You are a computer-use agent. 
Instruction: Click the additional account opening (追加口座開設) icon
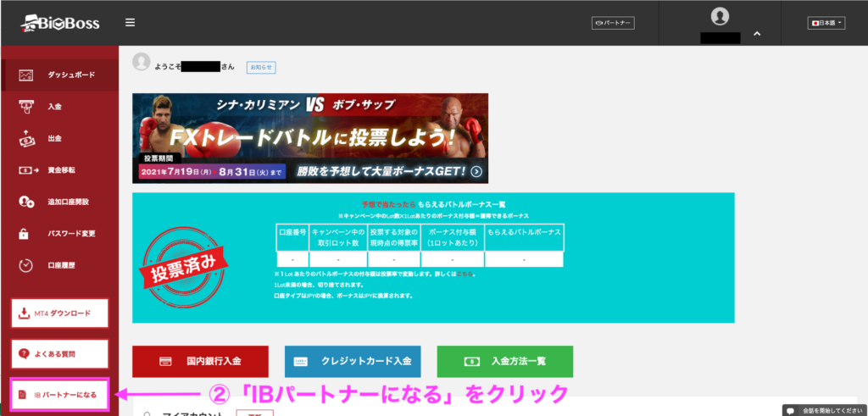(x=26, y=202)
